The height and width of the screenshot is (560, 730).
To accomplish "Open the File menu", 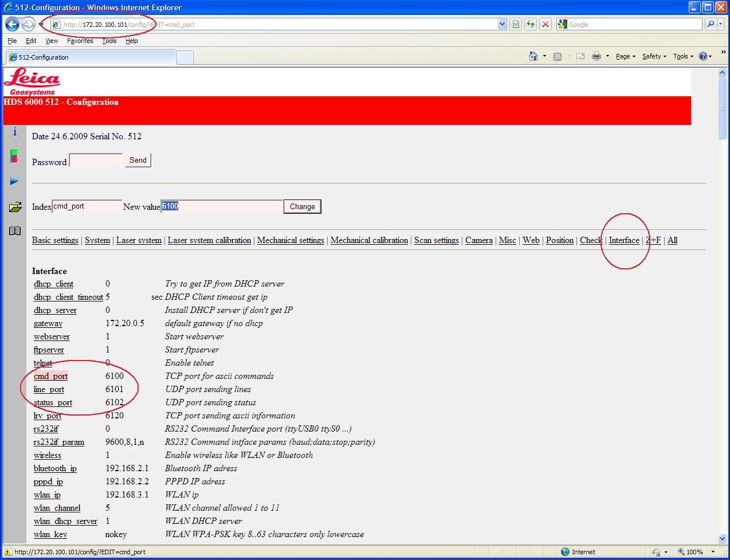I will point(12,41).
